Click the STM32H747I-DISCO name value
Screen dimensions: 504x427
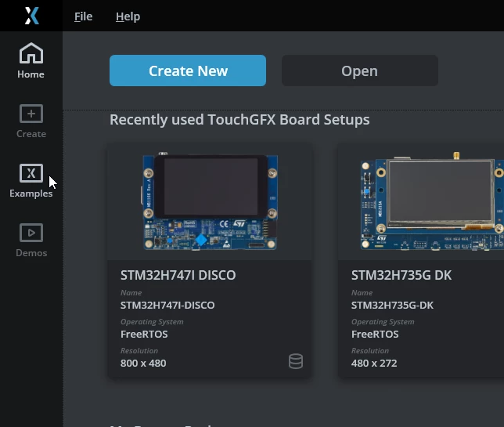click(167, 305)
